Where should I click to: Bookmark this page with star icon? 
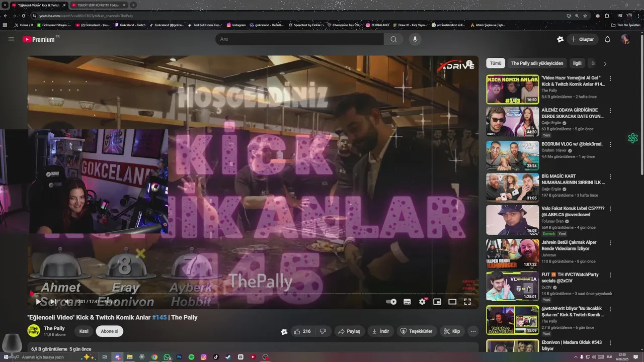coord(585,16)
